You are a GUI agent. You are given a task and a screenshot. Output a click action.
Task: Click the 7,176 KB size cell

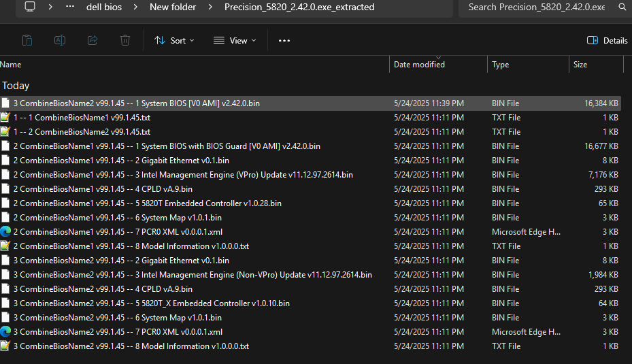coord(603,175)
